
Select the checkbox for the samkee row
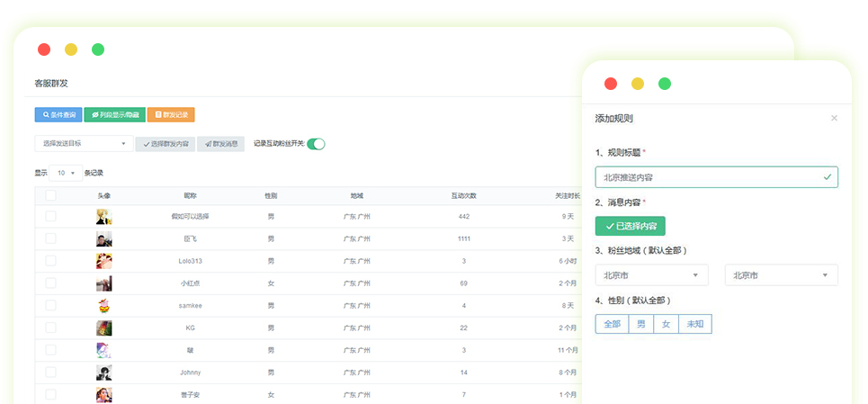50,305
